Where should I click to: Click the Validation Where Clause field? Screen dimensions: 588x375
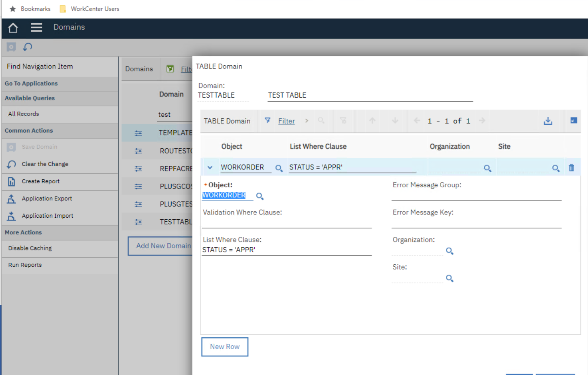point(287,223)
